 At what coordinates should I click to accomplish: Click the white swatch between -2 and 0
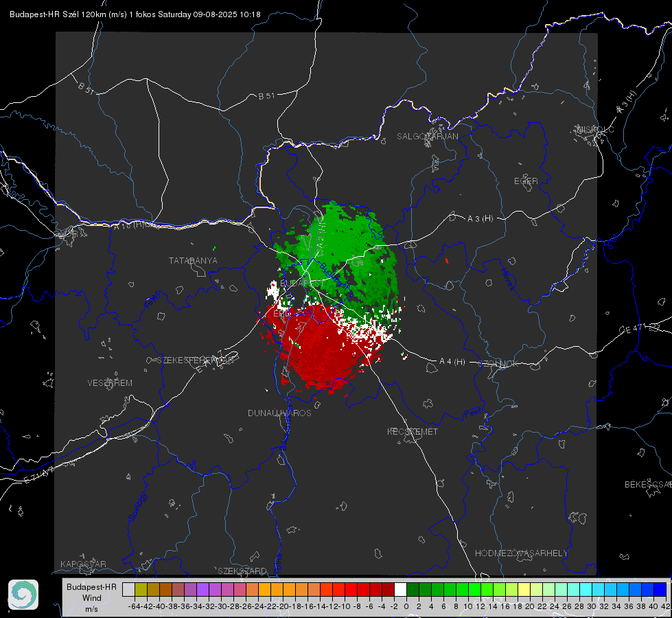400,589
